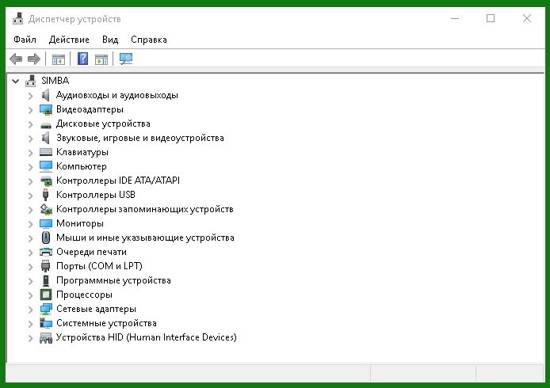Click the keyboard icon beside Клавиатуры

[46, 152]
